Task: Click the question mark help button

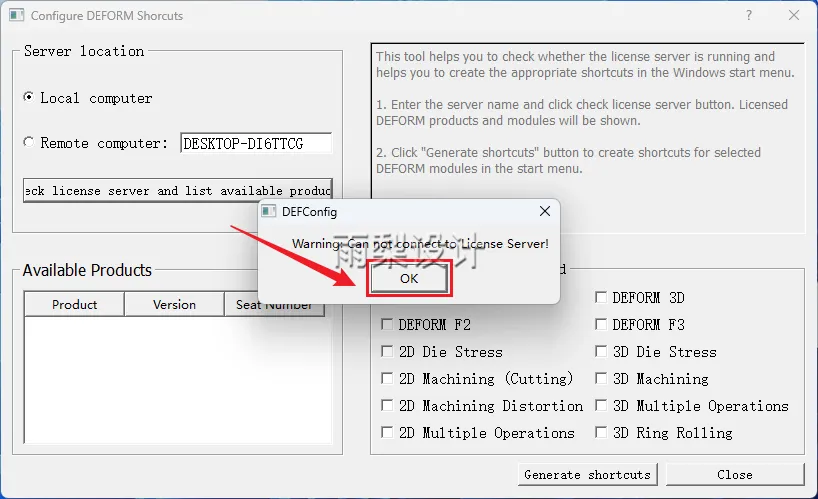Action: pos(749,15)
